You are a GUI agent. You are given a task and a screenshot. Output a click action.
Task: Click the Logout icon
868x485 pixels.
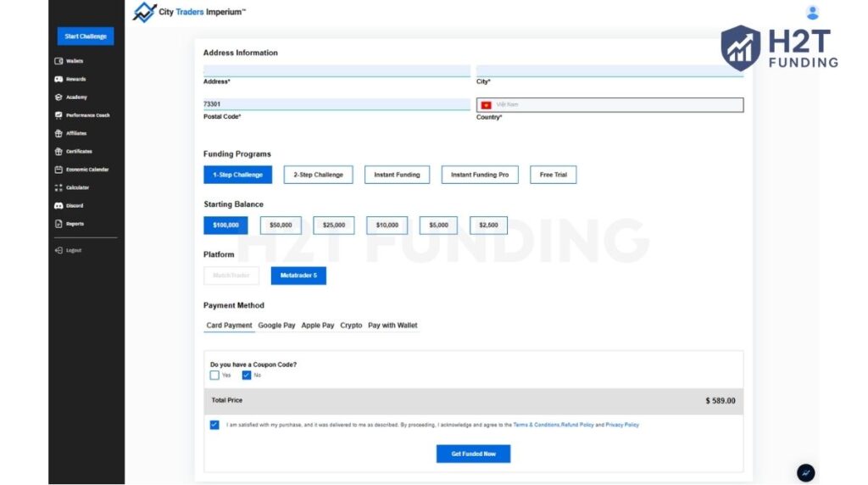58,250
